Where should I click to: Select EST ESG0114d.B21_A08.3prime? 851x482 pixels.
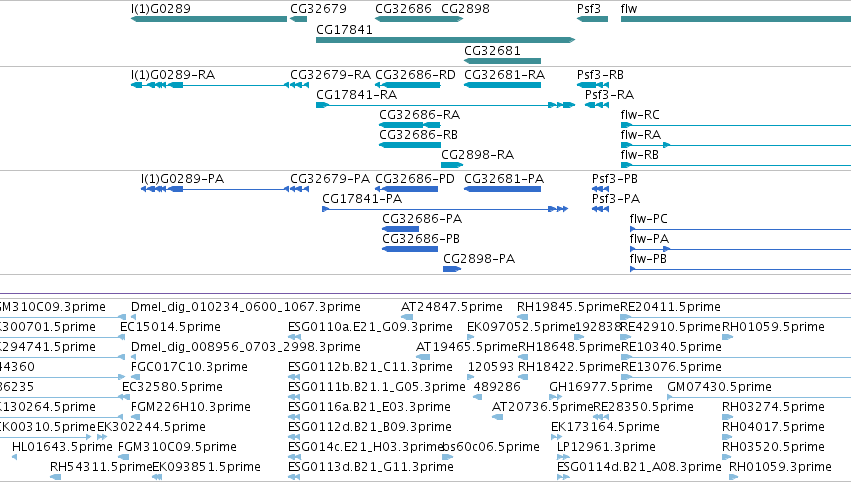(x=639, y=467)
